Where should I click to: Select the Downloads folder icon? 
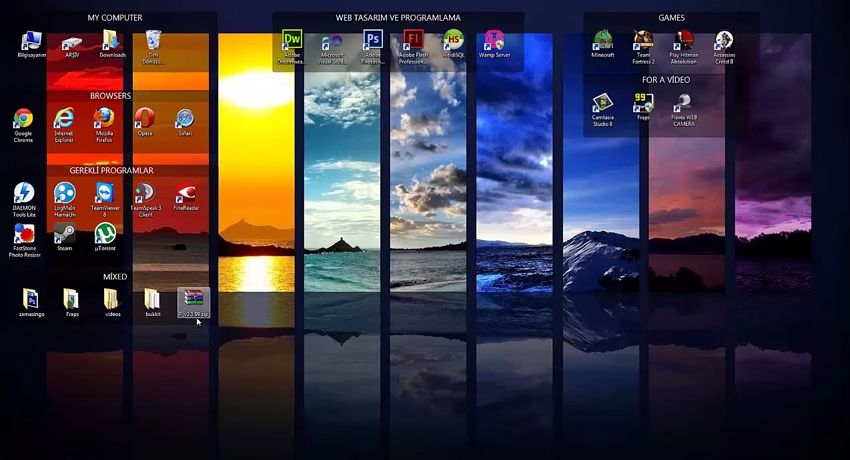click(111, 41)
